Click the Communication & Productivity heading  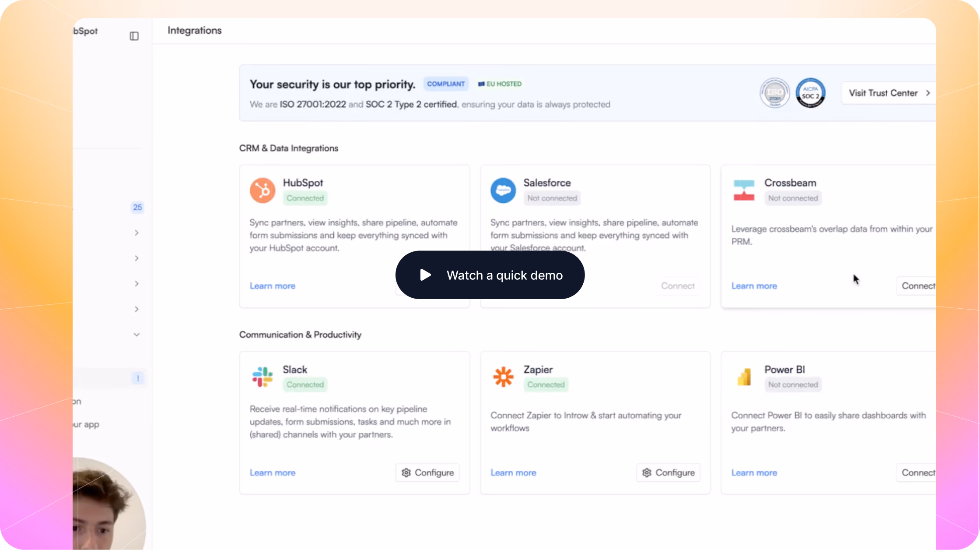tap(300, 335)
